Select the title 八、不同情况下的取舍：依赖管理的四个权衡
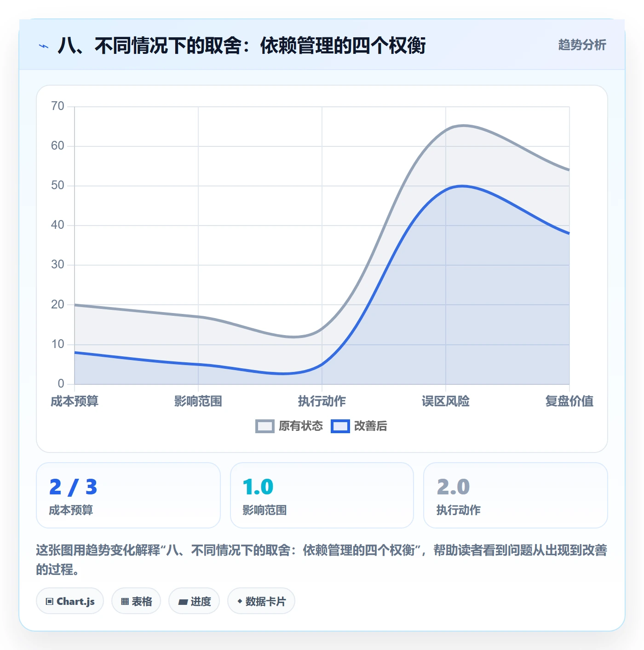 point(241,46)
